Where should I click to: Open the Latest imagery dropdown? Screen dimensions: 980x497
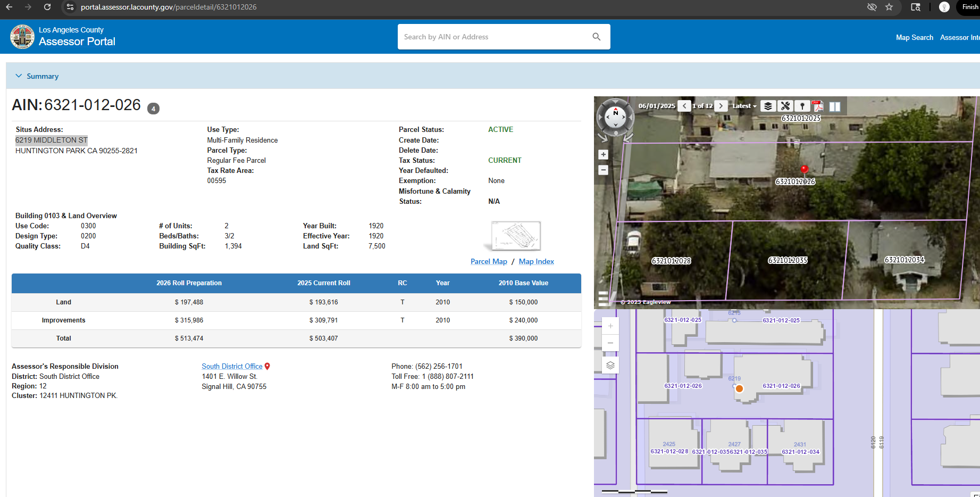[x=744, y=106]
